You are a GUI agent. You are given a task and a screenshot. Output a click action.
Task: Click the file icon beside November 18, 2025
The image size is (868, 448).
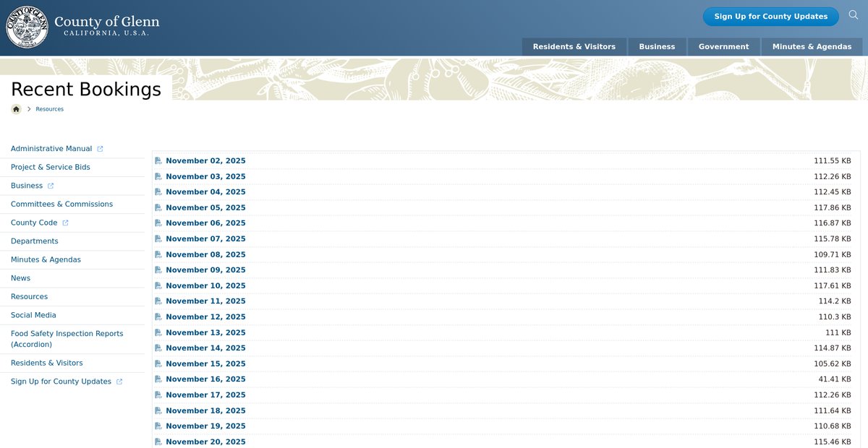point(158,410)
